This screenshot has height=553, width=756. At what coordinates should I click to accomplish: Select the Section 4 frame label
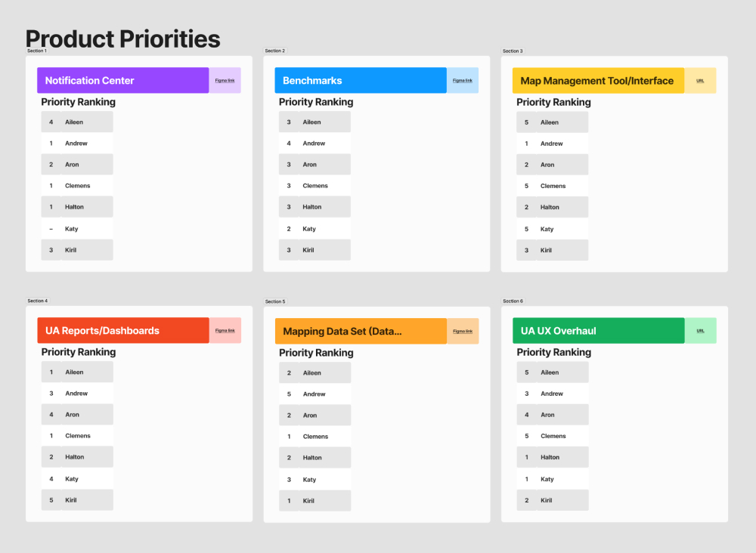[x=37, y=301]
